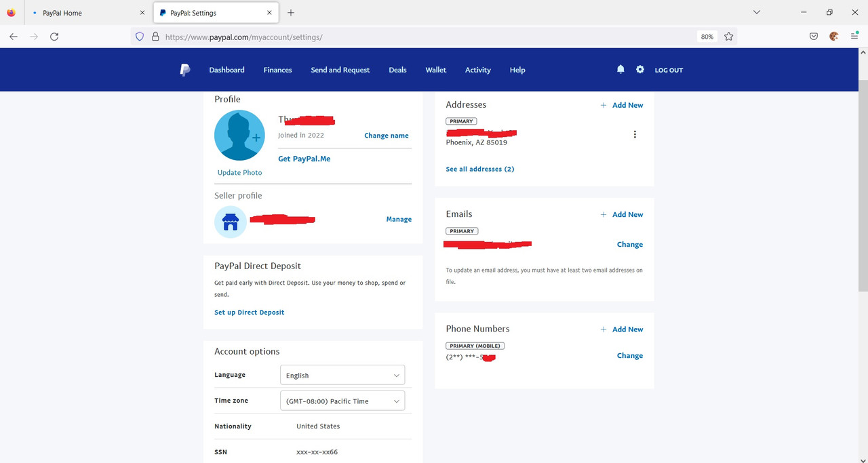Open the settings gear icon
Image resolution: width=868 pixels, height=463 pixels.
point(640,70)
